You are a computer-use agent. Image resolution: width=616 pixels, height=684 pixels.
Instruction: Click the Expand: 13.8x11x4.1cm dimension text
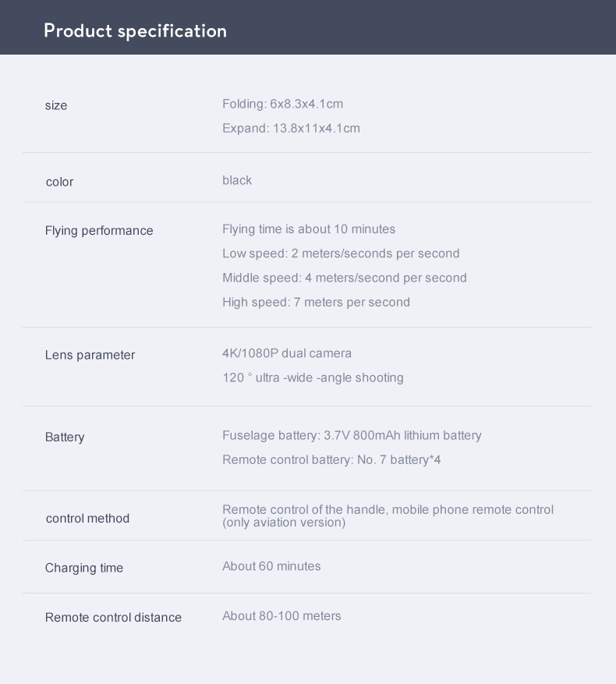(291, 128)
